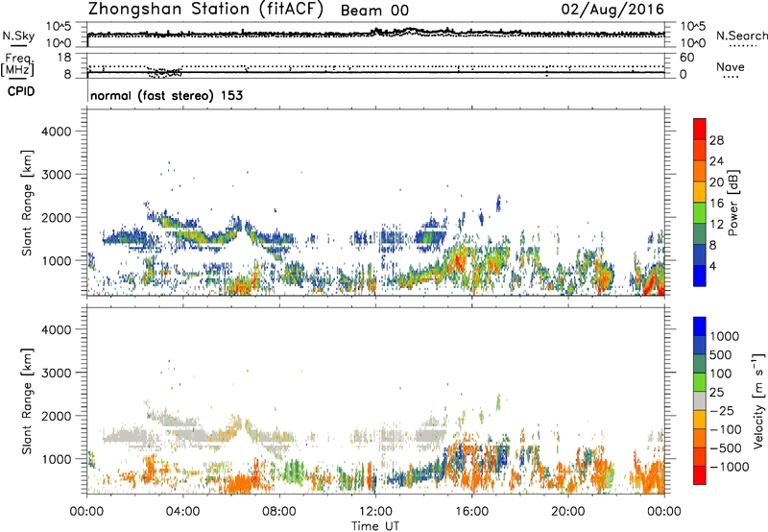
Task: Click the 'Velocity [m s-1]' colorbar title
Action: pos(758,400)
